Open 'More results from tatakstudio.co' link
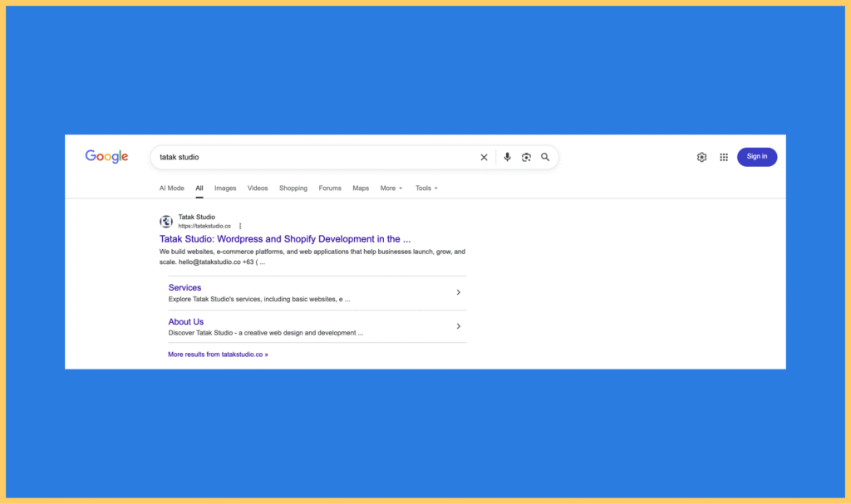 (x=218, y=355)
